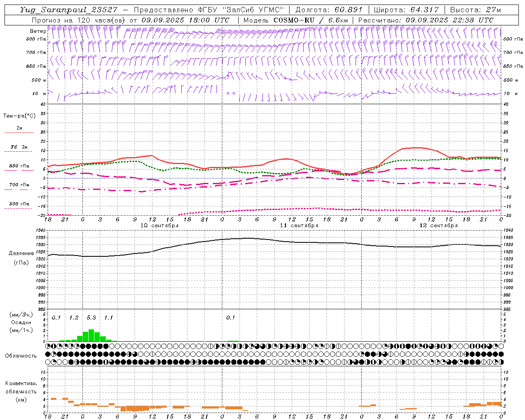Click the 11 сентября date label
Screen dimensions: 525x420
299,226
